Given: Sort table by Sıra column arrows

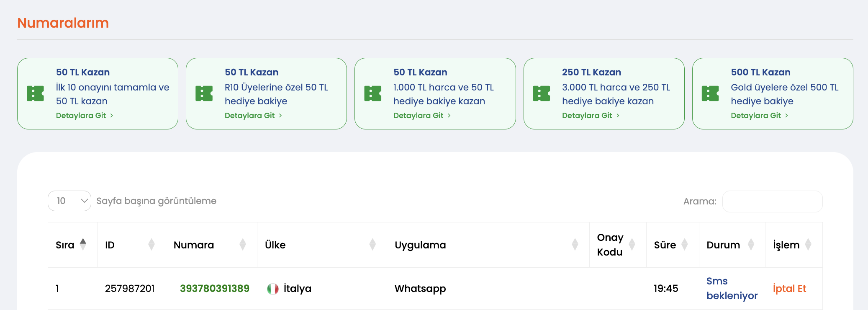Looking at the screenshot, I should 83,245.
